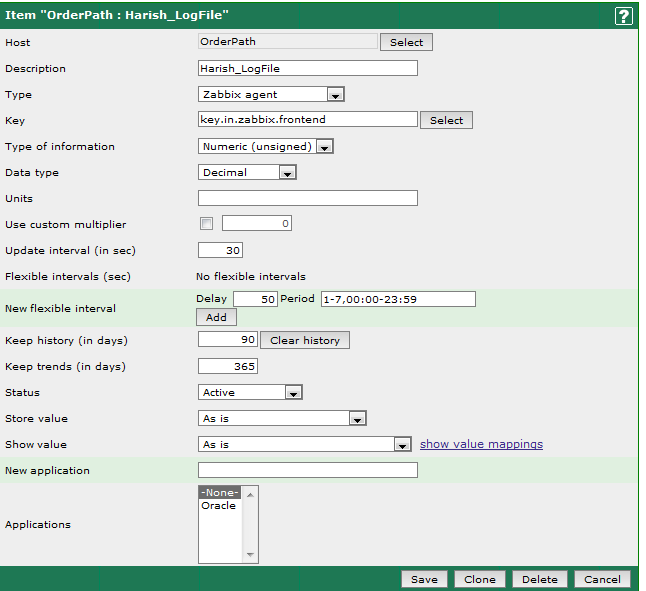
Task: Click the help question mark icon
Action: [x=623, y=16]
